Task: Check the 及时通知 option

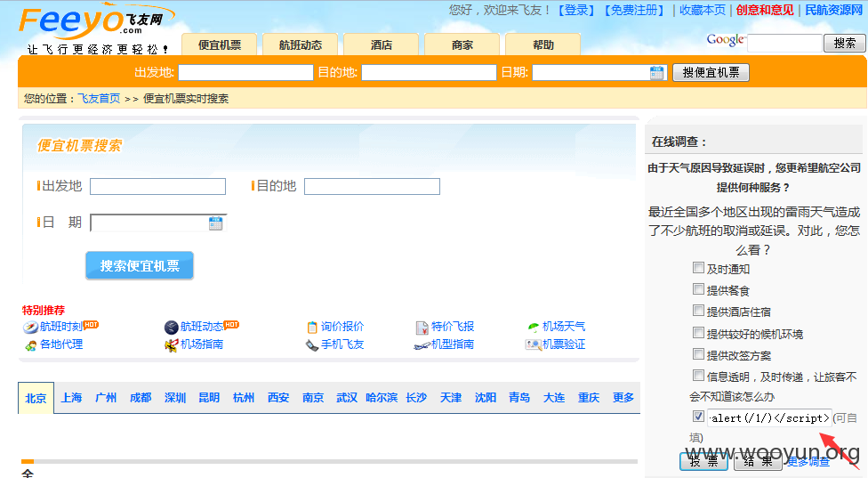Action: (699, 268)
